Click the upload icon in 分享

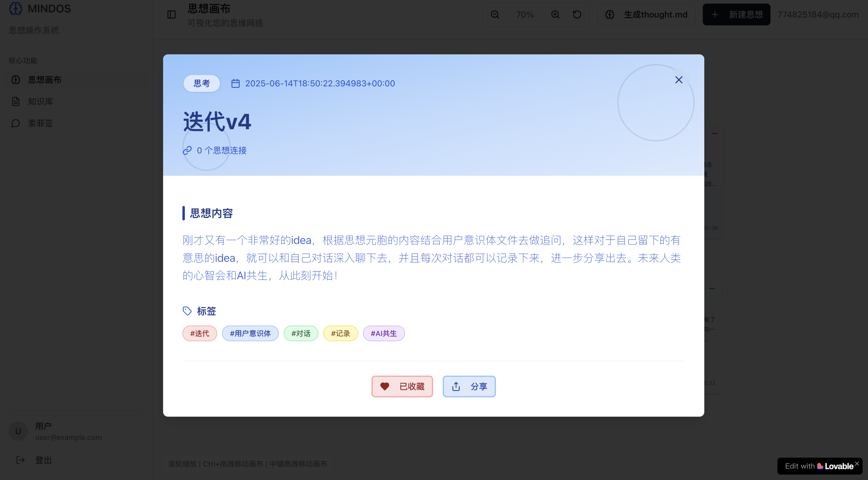click(456, 386)
